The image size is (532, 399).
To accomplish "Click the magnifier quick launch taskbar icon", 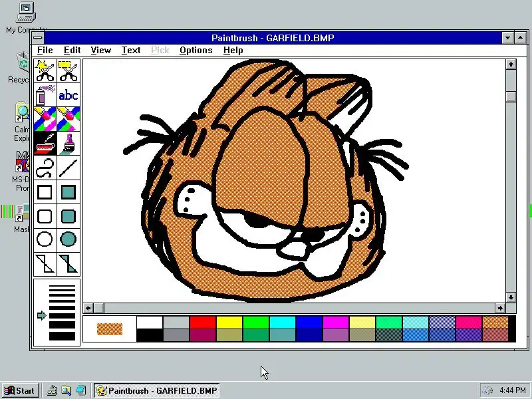I will (x=66, y=390).
